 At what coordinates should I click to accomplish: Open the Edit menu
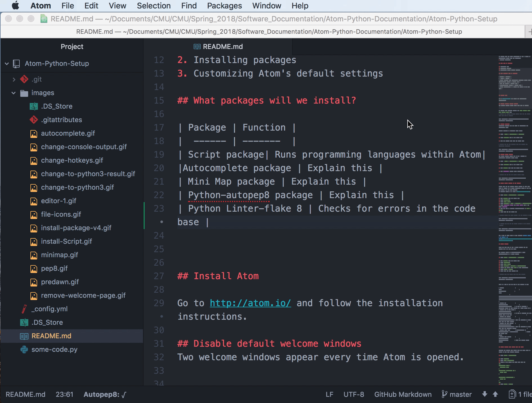91,6
